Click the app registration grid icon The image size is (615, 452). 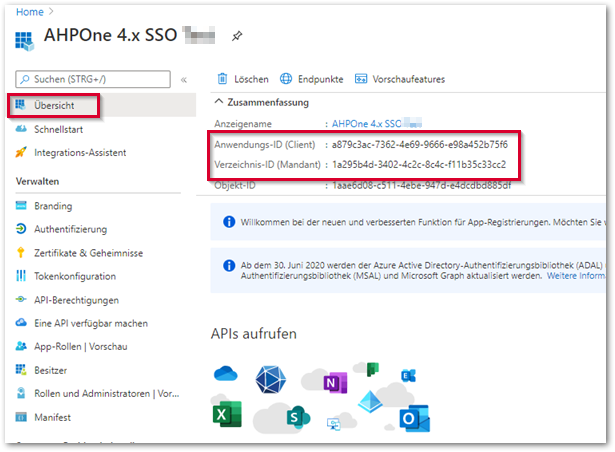[x=24, y=41]
